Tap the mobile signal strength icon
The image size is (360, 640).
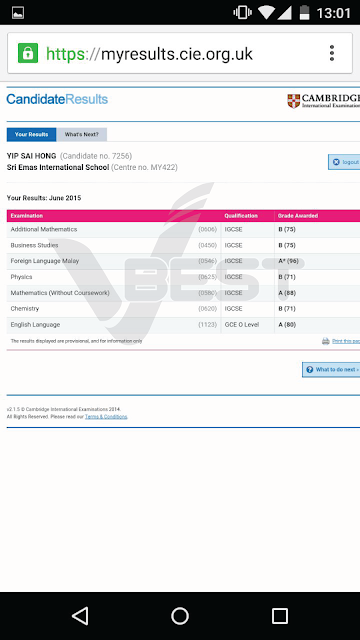point(284,13)
